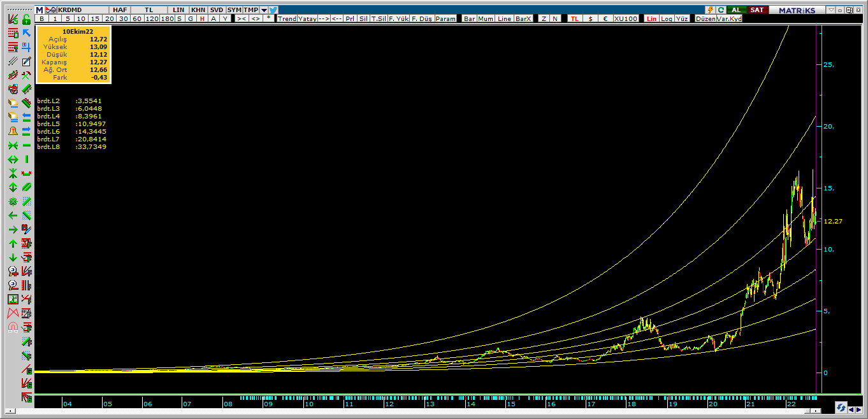The height and width of the screenshot is (419, 868).
Task: Click the 18 year label on time axis
Action: point(631,404)
